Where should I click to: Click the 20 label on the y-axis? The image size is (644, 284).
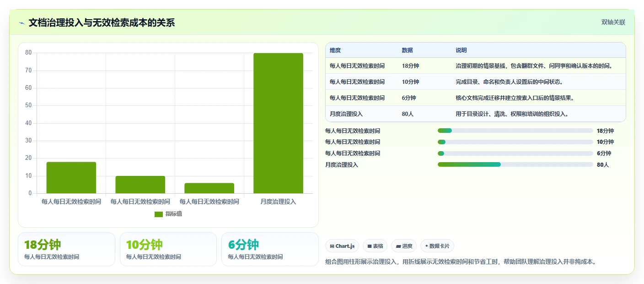coord(28,158)
